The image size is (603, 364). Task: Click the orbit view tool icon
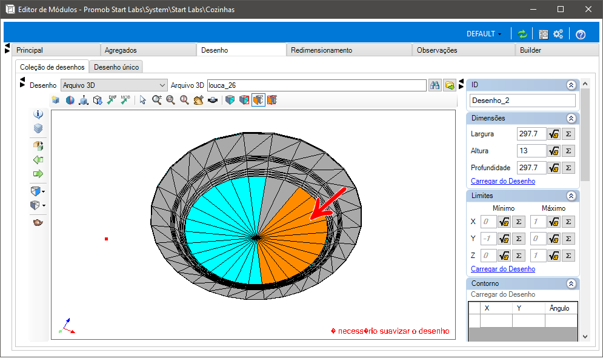pyautogui.click(x=212, y=100)
